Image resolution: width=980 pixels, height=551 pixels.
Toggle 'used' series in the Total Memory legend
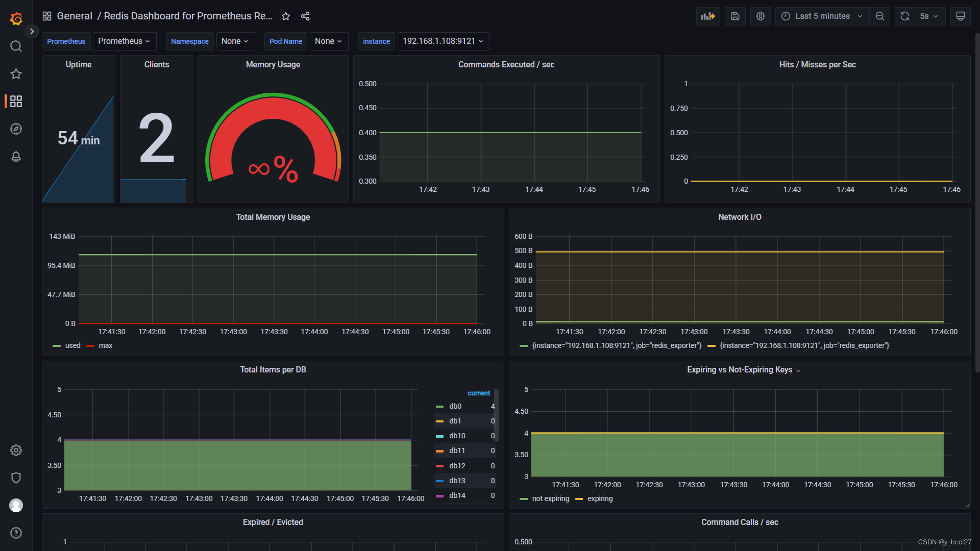pos(72,346)
